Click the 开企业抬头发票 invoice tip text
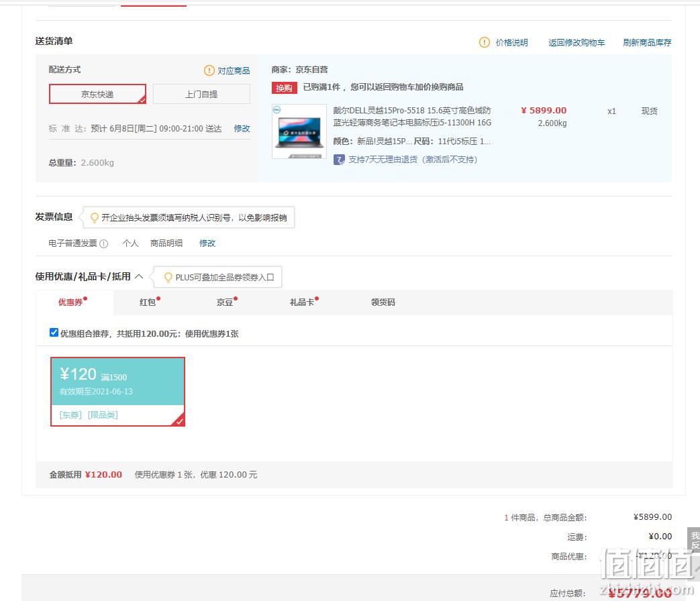The image size is (700, 601). [x=194, y=218]
